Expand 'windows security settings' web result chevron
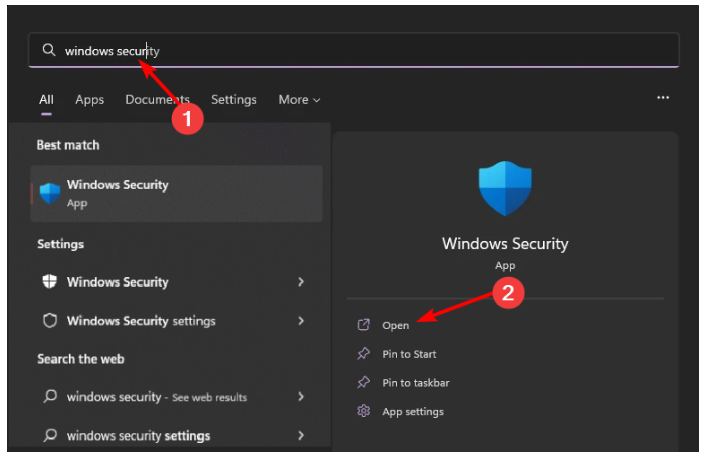 (x=301, y=436)
